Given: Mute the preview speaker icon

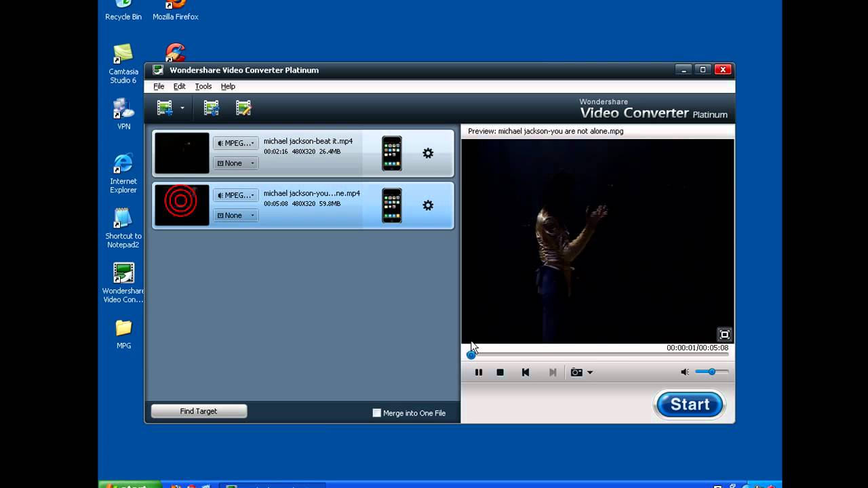Looking at the screenshot, I should pyautogui.click(x=685, y=372).
